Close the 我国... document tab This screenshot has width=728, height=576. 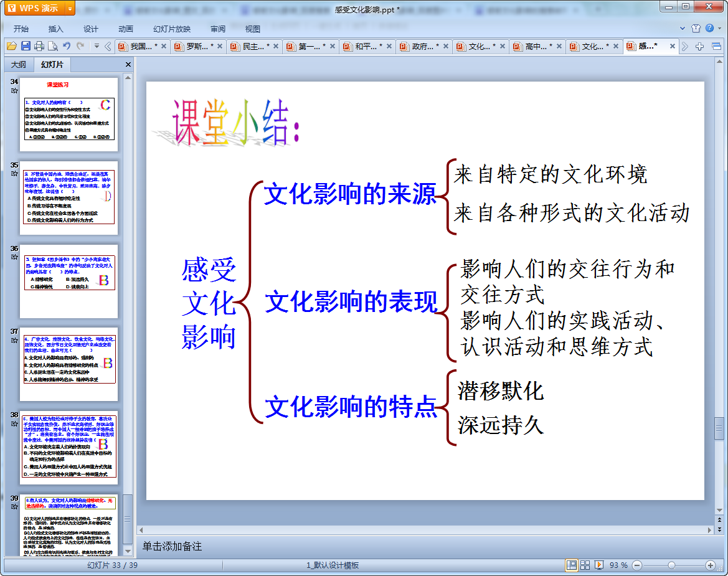tap(163, 46)
